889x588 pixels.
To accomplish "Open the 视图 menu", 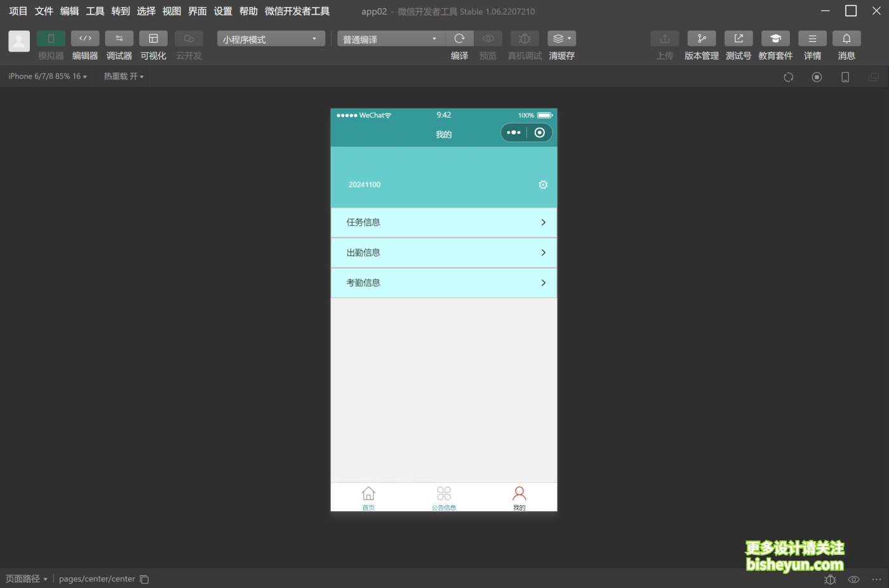I will 171,11.
